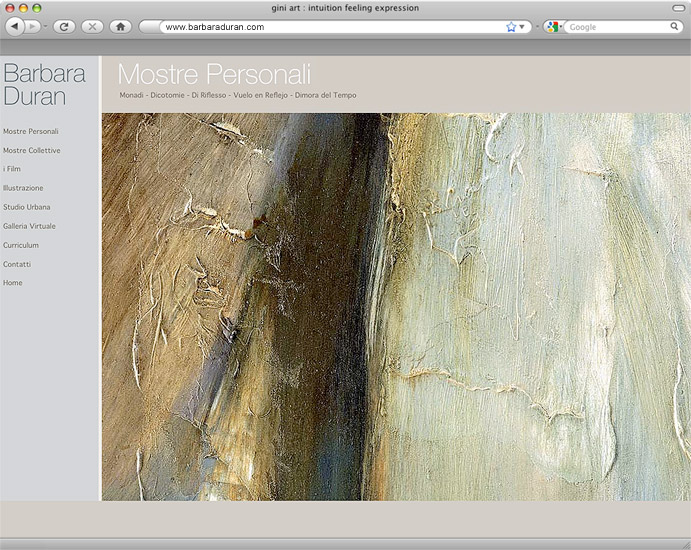The height and width of the screenshot is (550, 691).
Task: Click the toolbar pill button at top right
Action: click(678, 8)
